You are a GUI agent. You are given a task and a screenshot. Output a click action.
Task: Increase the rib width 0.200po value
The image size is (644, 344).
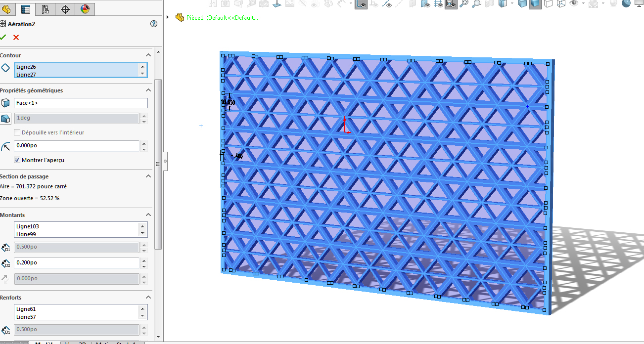(x=144, y=260)
